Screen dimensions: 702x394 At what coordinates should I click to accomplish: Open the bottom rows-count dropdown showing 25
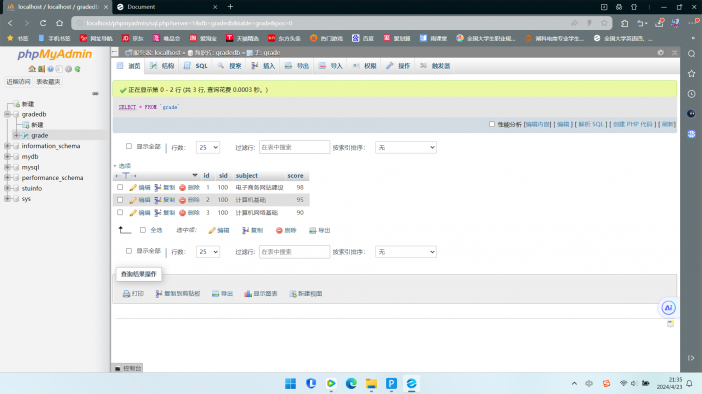(208, 252)
